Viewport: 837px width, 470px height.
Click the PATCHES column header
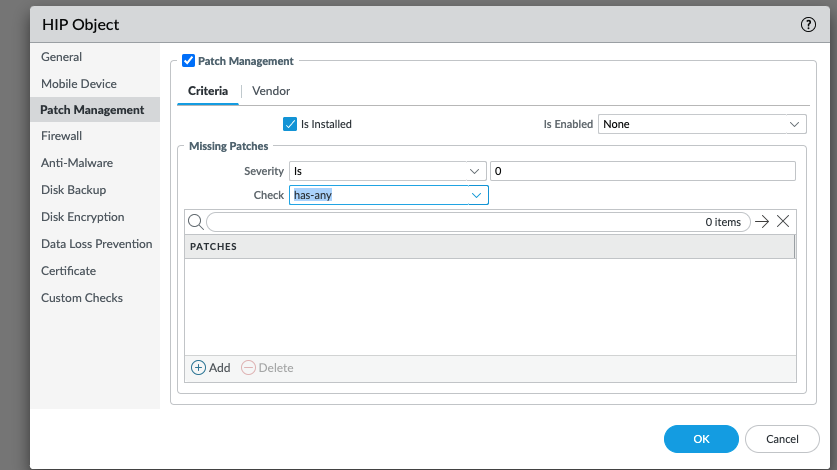[489, 247]
